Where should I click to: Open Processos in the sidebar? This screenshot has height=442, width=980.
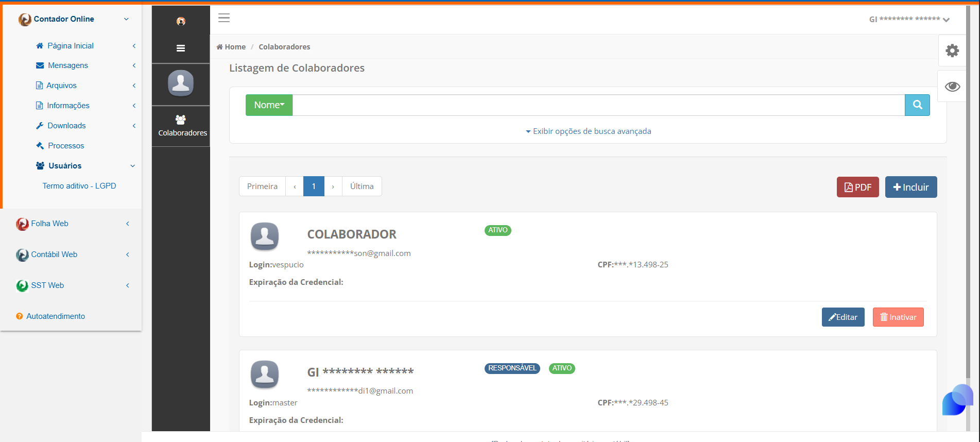click(66, 146)
